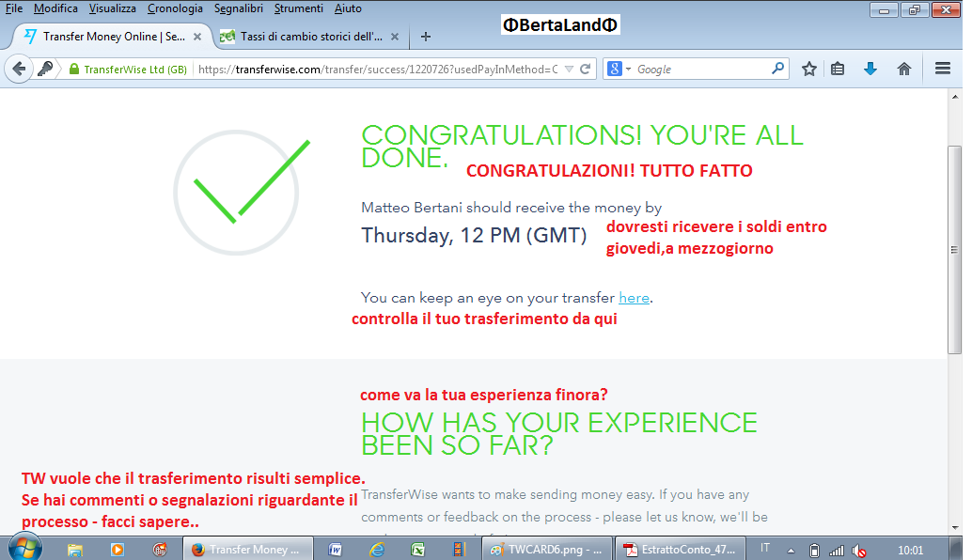
Task: Open the Segnalibri menu
Action: [239, 8]
